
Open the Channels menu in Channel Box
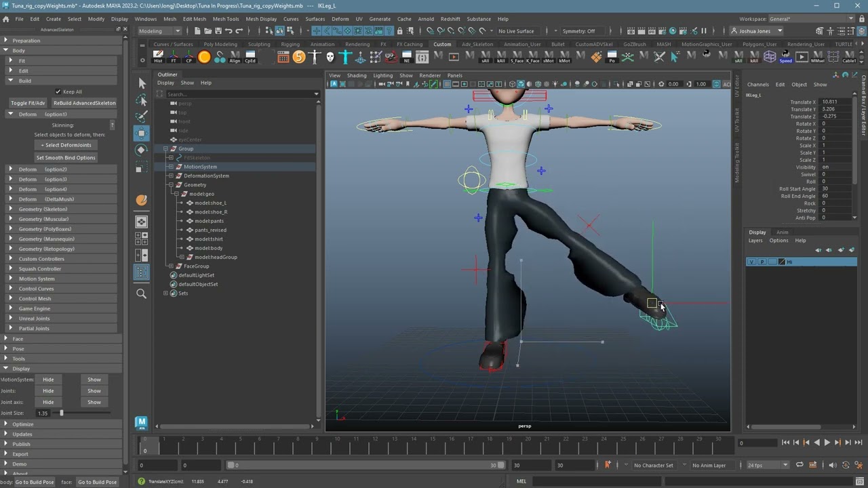(758, 85)
